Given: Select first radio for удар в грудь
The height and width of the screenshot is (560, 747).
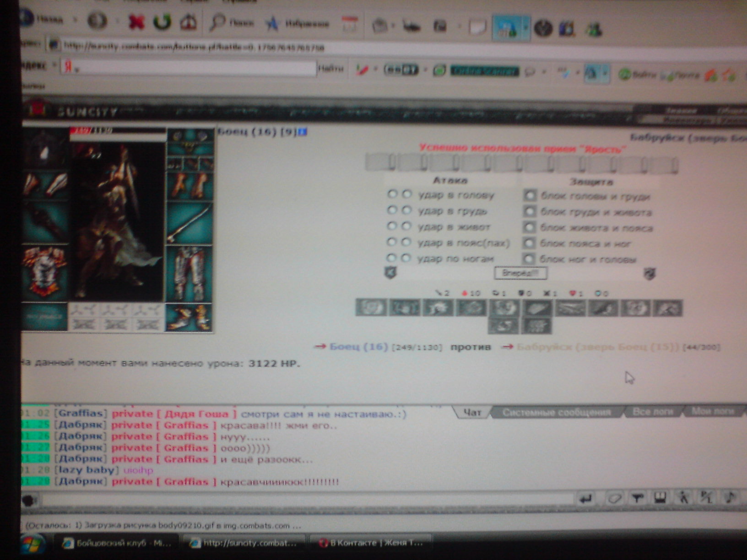Looking at the screenshot, I should 391,210.
